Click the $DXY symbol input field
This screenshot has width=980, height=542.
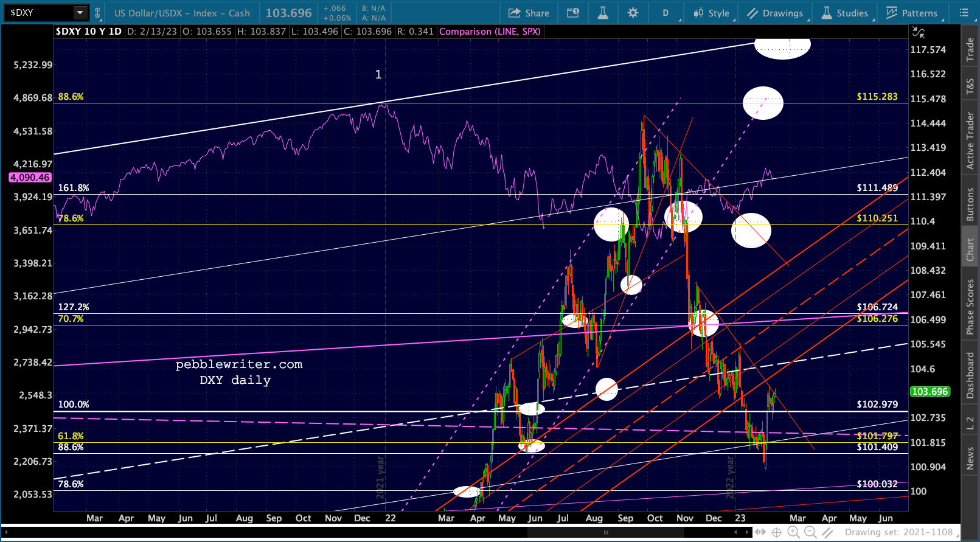(39, 13)
